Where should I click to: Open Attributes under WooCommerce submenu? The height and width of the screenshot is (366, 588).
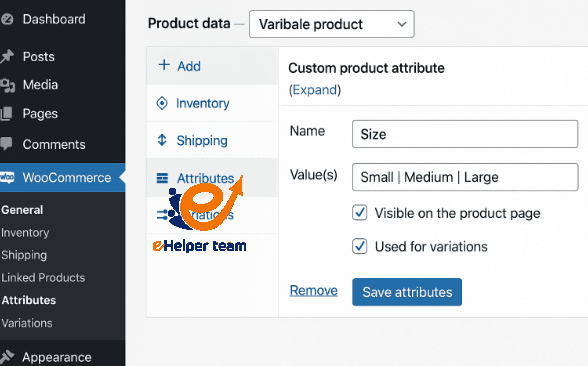click(28, 300)
